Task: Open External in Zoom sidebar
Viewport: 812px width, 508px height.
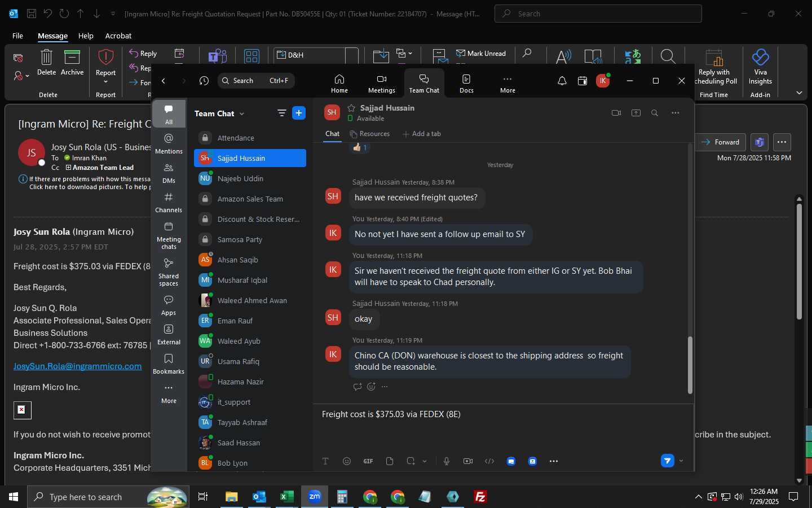Action: tap(169, 335)
